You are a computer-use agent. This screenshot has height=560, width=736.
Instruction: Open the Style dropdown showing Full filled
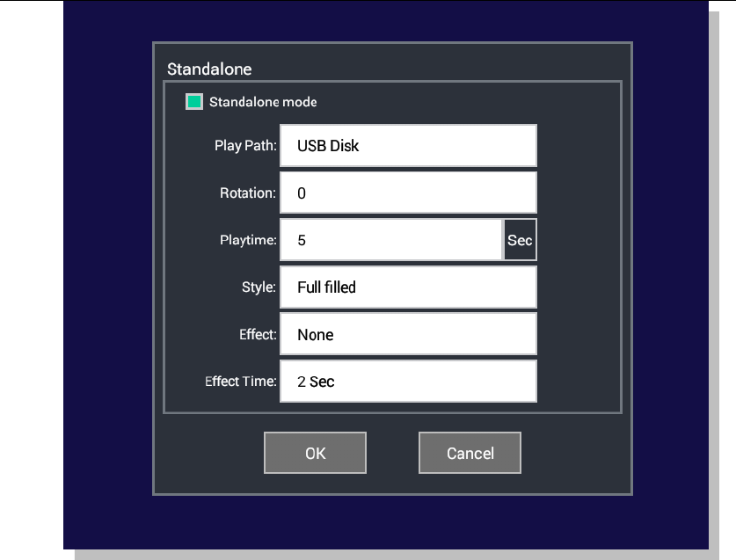click(408, 287)
